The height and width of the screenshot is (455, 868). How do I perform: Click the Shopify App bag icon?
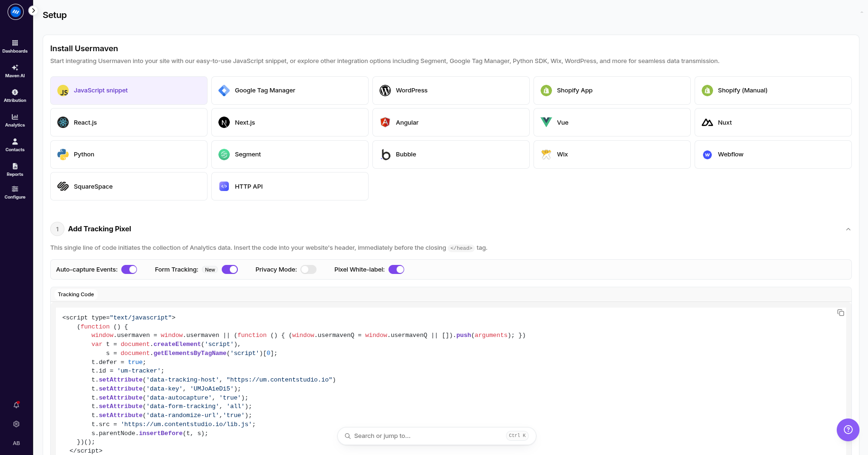point(546,91)
